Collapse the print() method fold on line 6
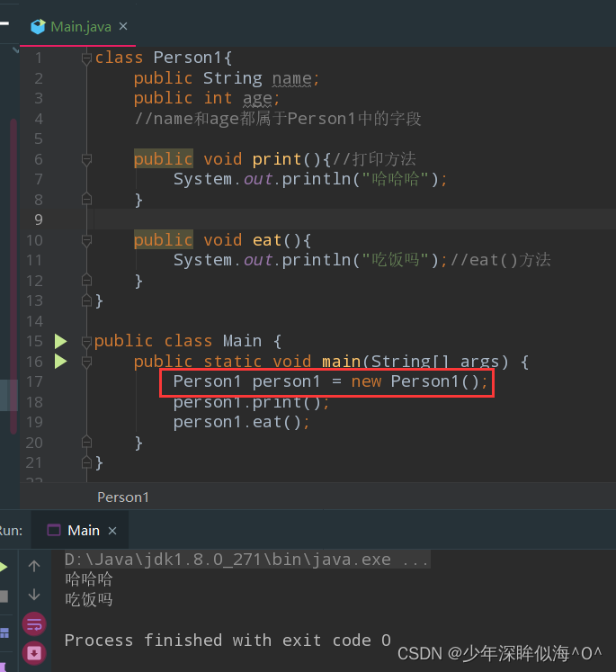616x672 pixels. coord(86,159)
